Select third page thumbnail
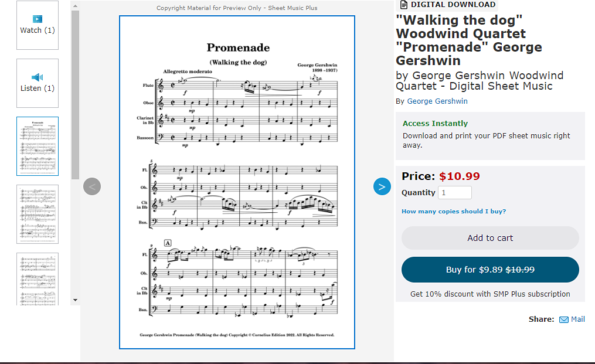 pyautogui.click(x=38, y=279)
